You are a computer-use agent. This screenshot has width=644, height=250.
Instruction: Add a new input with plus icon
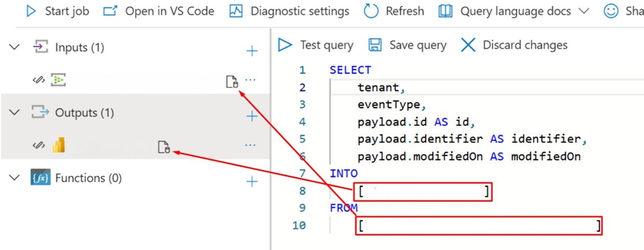pos(252,51)
